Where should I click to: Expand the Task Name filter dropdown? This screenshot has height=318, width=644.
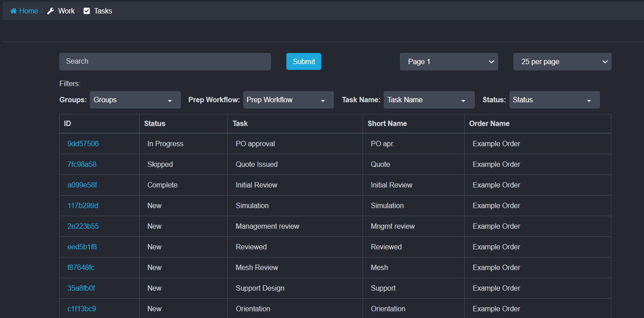pyautogui.click(x=429, y=100)
